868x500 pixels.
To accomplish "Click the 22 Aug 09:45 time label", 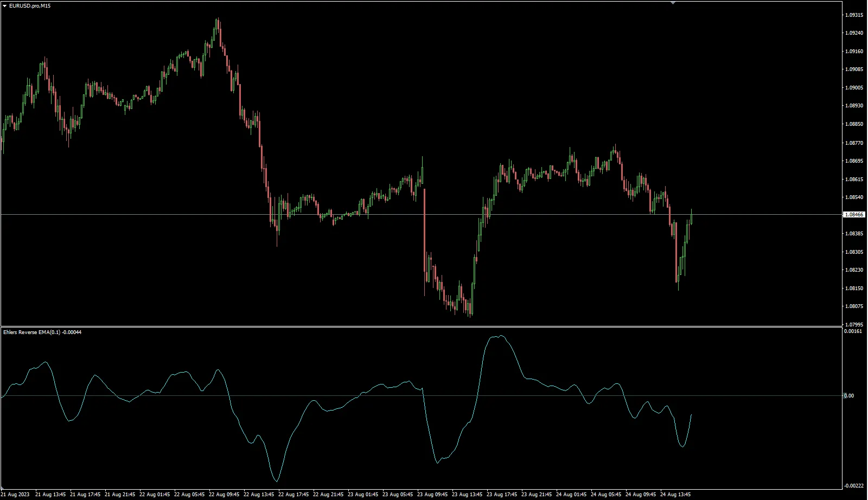I will (x=224, y=495).
